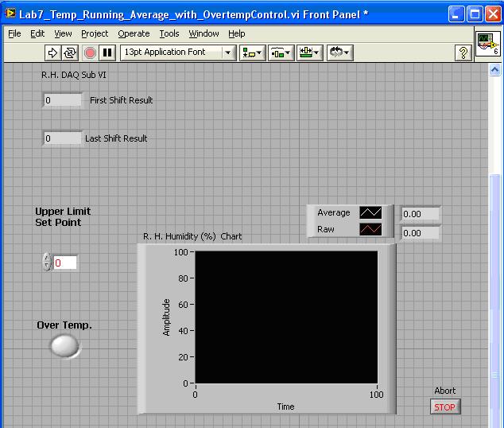The image size is (504, 428).
Task: Click the Upper Limit Set Point stepper arrows
Action: [46, 262]
